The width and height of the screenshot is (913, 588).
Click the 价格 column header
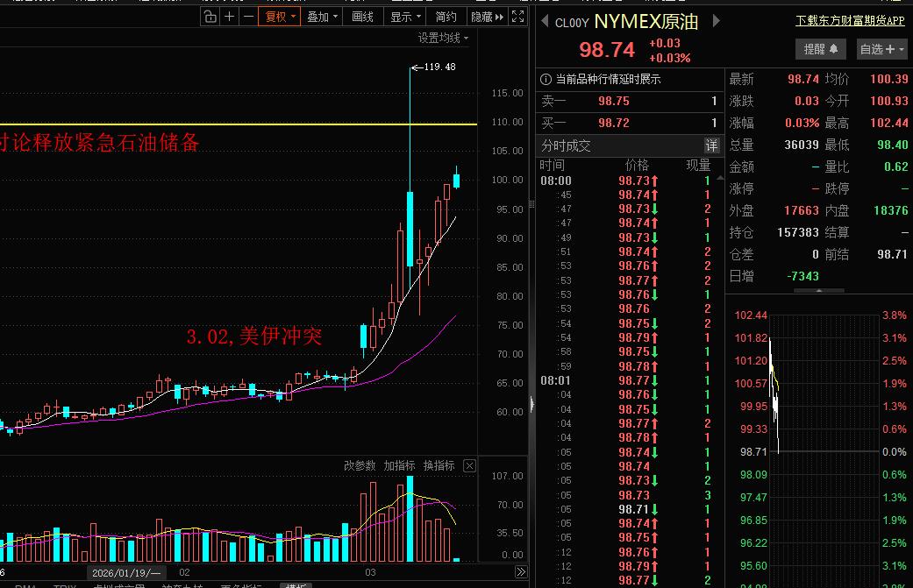click(x=637, y=165)
